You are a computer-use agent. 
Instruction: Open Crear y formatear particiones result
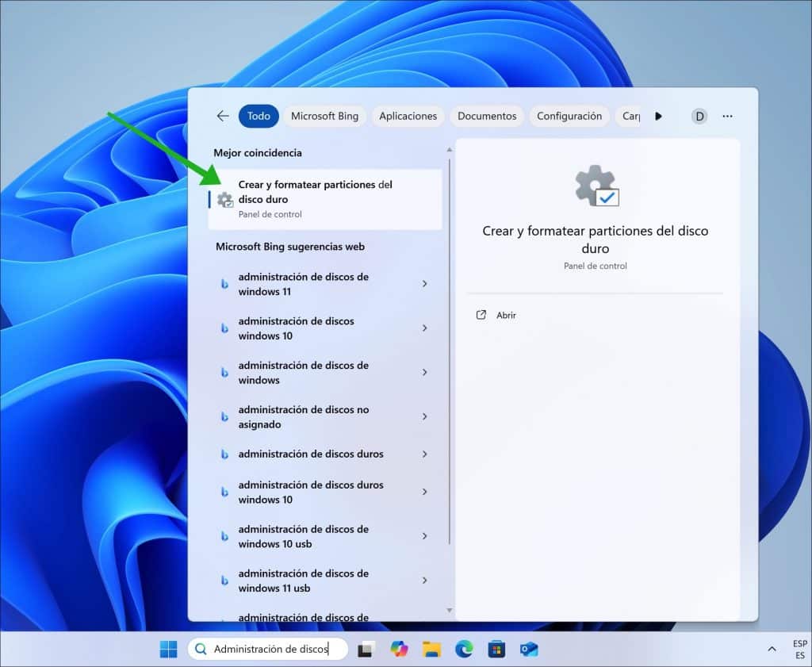pos(325,199)
